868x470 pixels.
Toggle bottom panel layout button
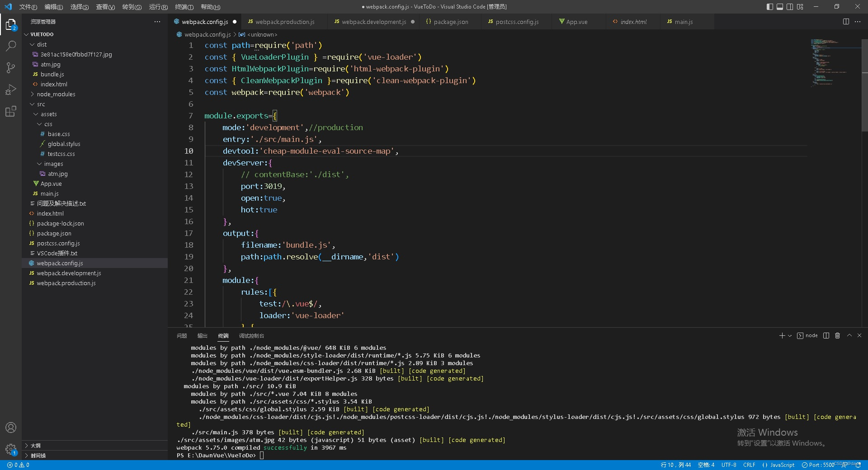tap(780, 7)
